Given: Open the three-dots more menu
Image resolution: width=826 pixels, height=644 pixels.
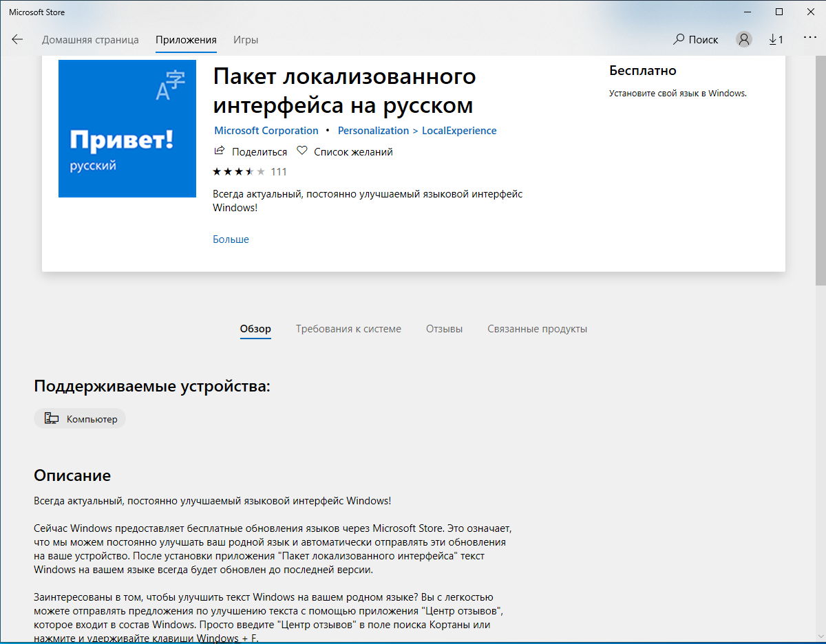Looking at the screenshot, I should pyautogui.click(x=809, y=39).
